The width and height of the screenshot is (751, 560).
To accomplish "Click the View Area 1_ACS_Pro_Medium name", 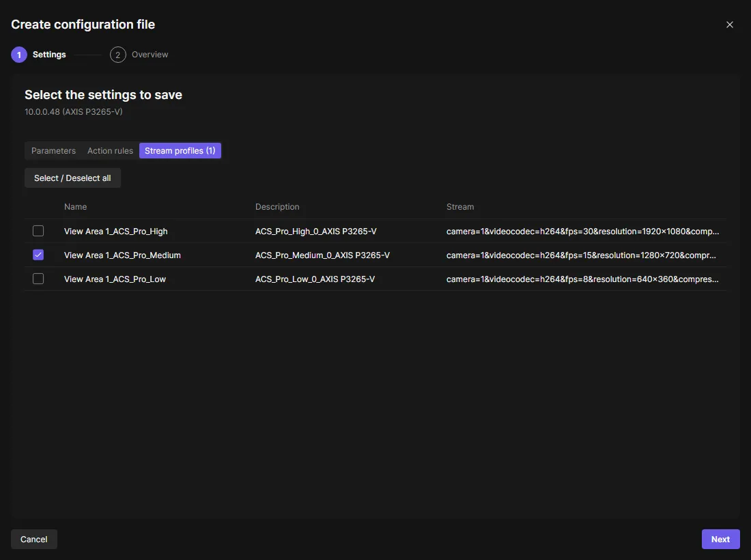I will (123, 255).
